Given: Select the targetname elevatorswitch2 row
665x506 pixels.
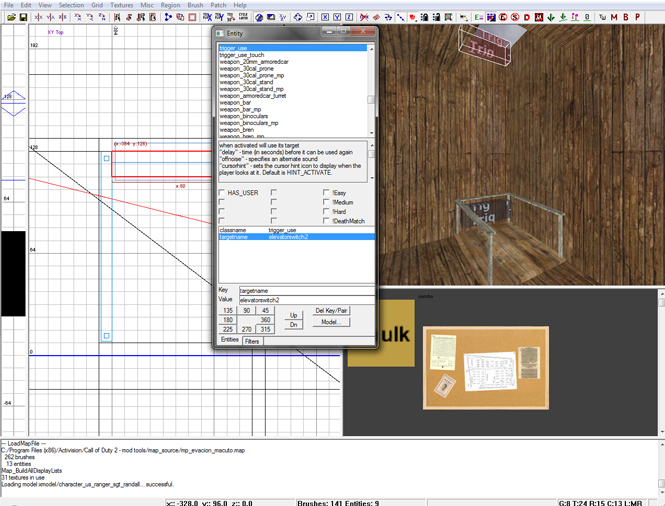Looking at the screenshot, I should click(296, 237).
